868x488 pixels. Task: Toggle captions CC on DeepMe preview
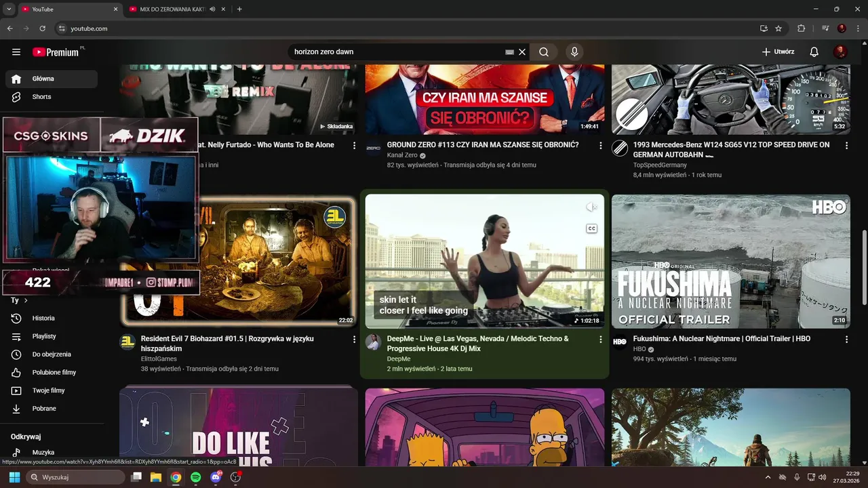coord(591,228)
